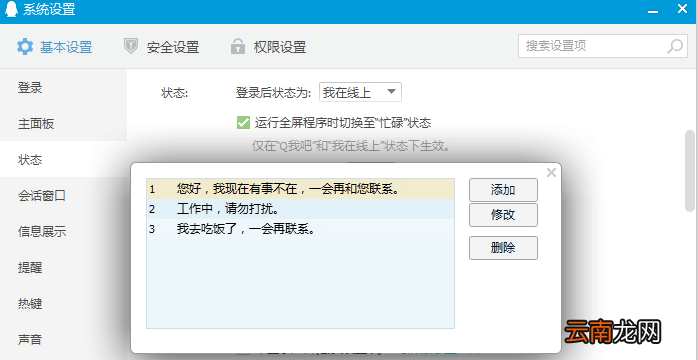Select reply 您好，我现在有事不在
This screenshot has width=698, height=360.
pyautogui.click(x=300, y=189)
